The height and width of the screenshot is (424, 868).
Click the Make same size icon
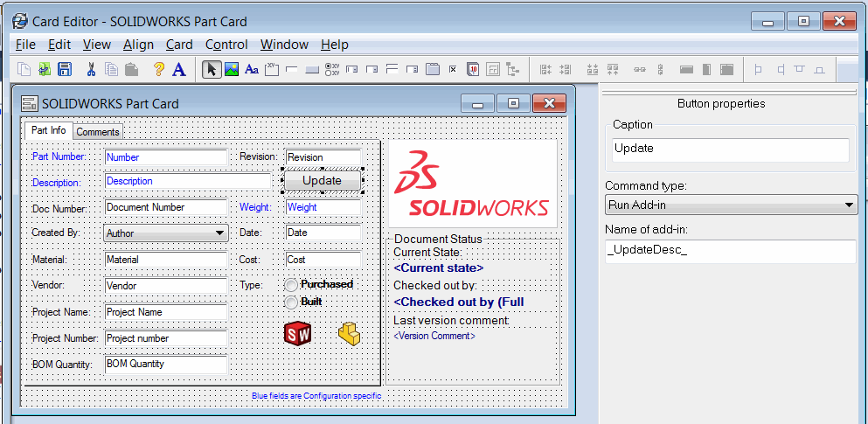[x=727, y=69]
